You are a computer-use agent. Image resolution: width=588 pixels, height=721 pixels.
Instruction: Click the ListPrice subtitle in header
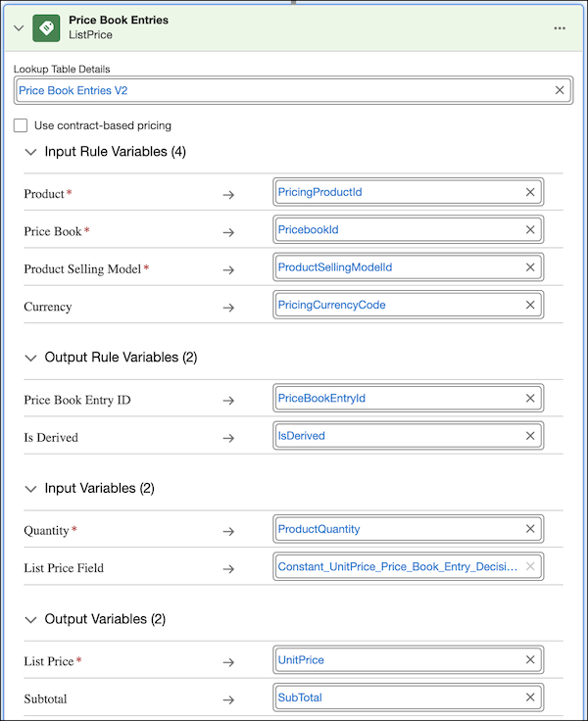(x=90, y=35)
